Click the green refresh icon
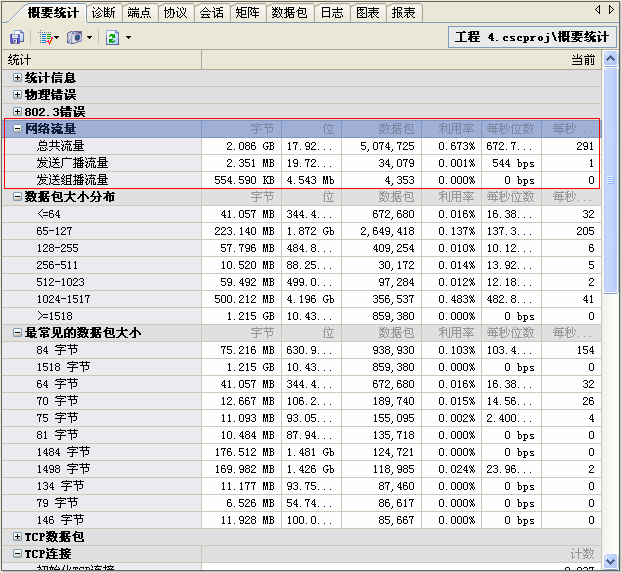 (112, 38)
